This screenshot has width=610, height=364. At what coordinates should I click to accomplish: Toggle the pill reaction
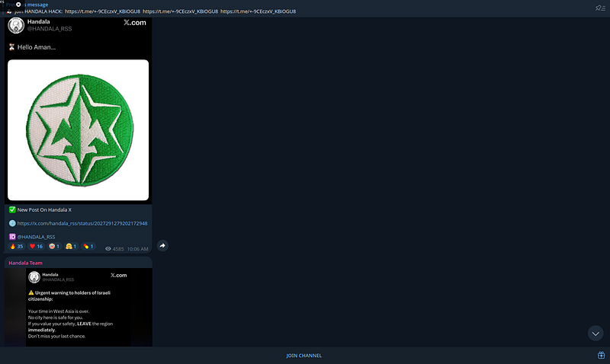tap(88, 246)
